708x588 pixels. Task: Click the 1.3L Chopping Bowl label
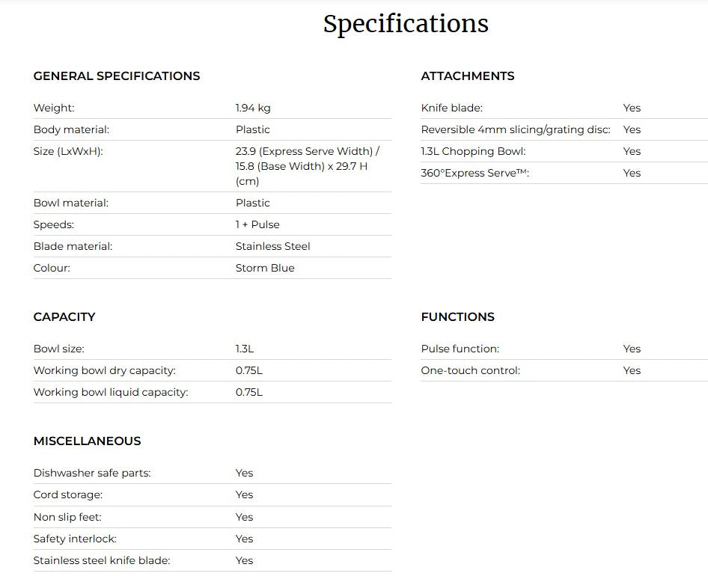(x=473, y=151)
